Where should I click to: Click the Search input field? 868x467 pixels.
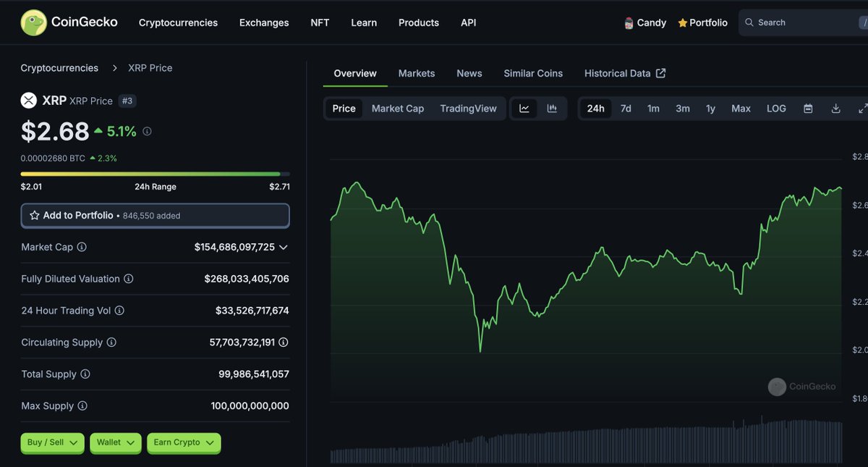click(x=796, y=22)
